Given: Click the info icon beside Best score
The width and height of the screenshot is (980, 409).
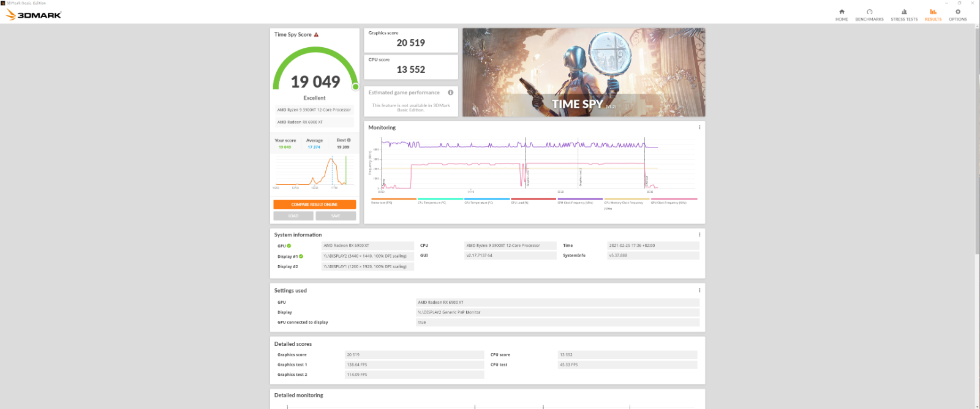Looking at the screenshot, I should 349,140.
